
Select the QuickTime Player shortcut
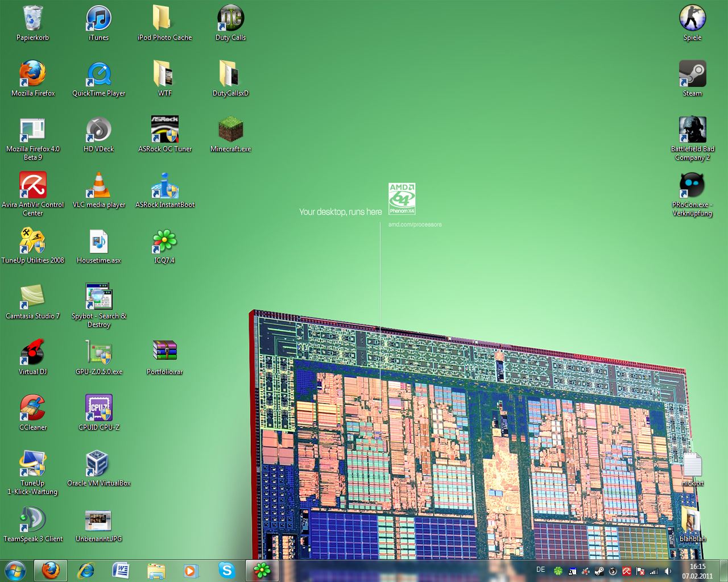[x=98, y=80]
